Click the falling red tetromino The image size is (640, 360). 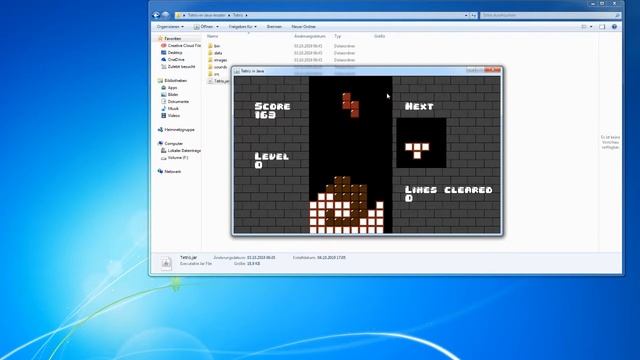350,105
